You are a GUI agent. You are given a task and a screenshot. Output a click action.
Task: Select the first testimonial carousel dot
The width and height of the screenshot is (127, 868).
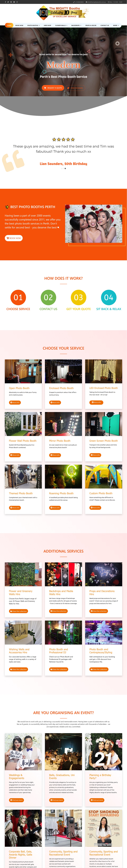pyautogui.click(x=62, y=168)
